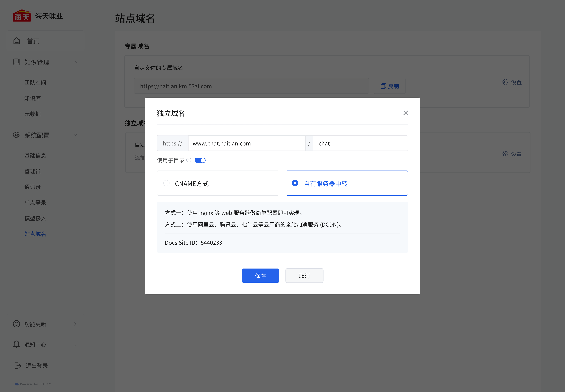The height and width of the screenshot is (392, 565).
Task: Open the 站点域名 menu item
Action: [x=35, y=234]
